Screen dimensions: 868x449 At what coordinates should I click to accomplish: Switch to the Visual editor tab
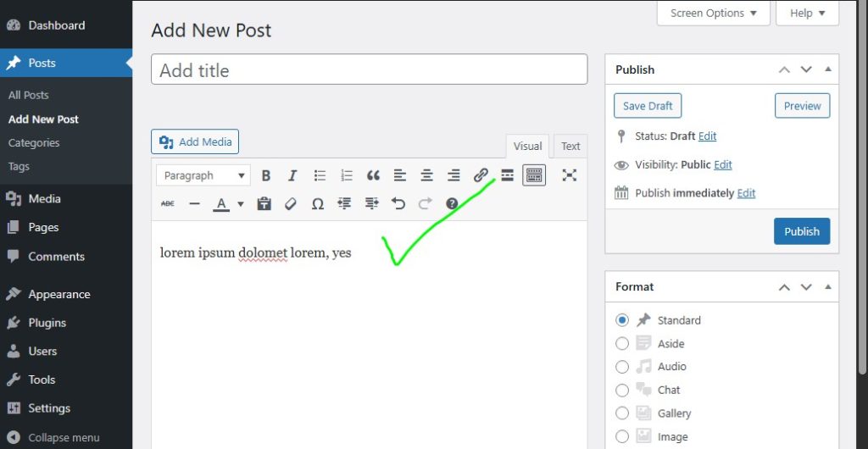[527, 146]
